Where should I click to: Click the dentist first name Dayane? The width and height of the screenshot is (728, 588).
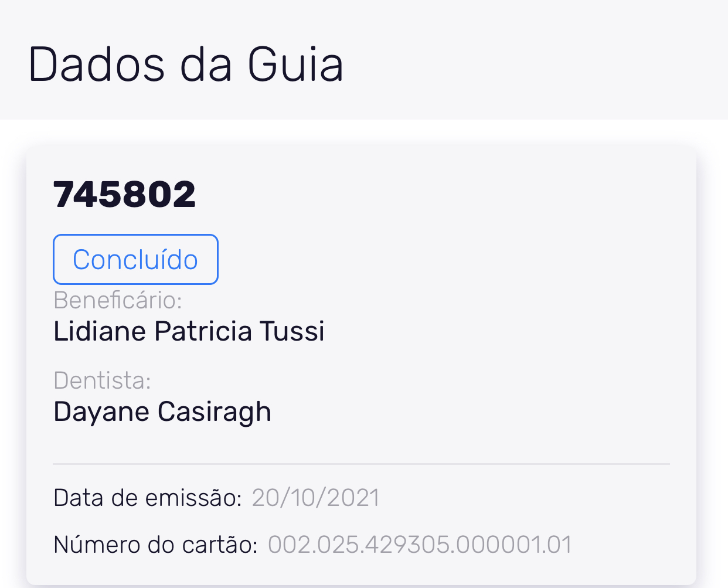pyautogui.click(x=101, y=412)
